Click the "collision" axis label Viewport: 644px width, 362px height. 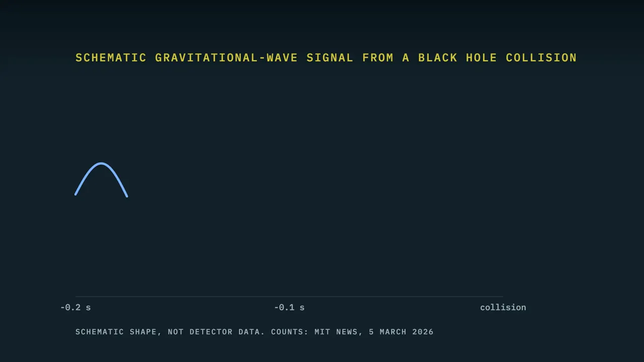(x=503, y=307)
